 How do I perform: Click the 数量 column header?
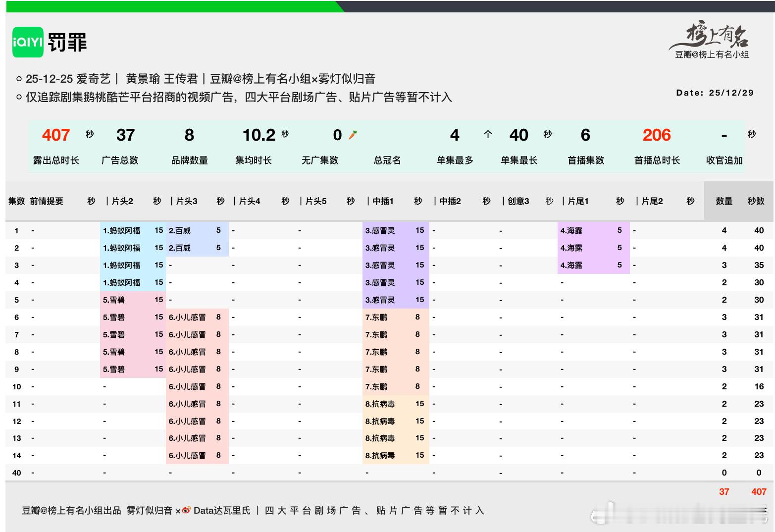click(723, 201)
